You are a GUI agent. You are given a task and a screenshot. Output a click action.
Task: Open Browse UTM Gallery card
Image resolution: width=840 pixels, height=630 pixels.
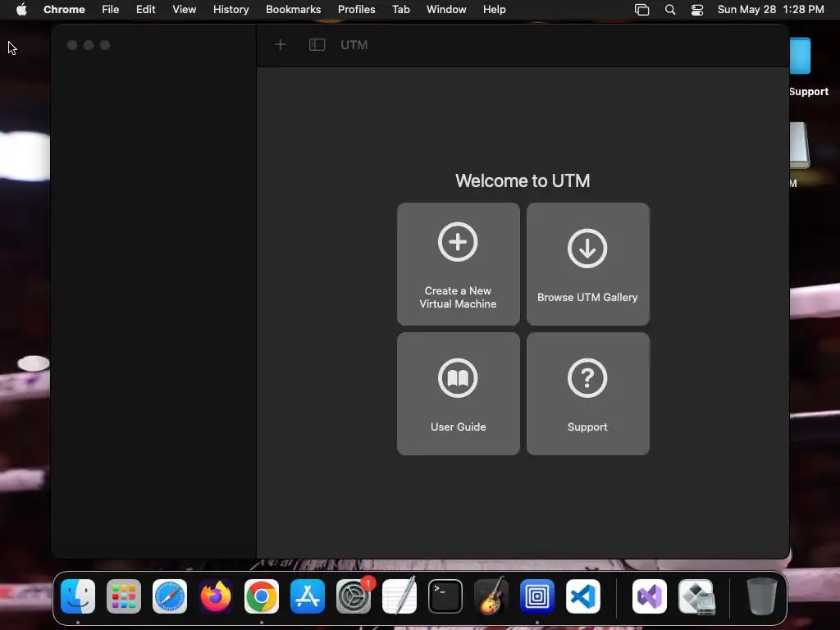point(587,263)
